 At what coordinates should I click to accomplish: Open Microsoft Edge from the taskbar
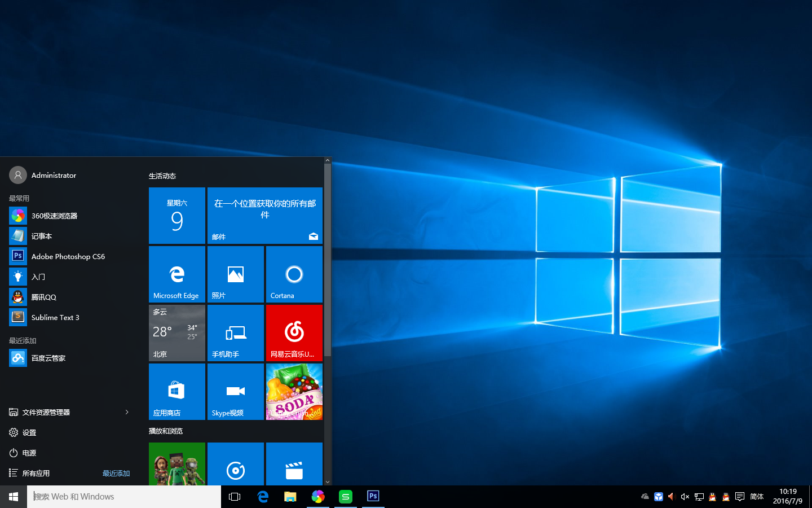click(263, 497)
